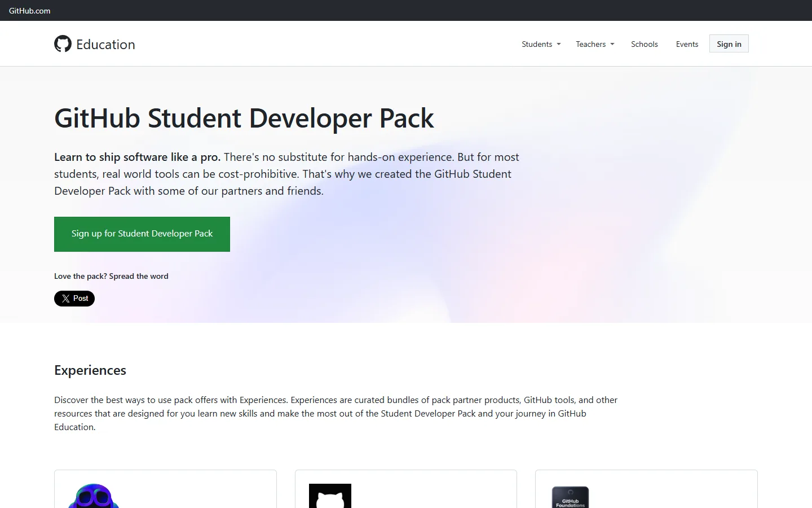Click the 'Love the pack? Spread the word' text
This screenshot has height=508, width=812.
(111, 276)
